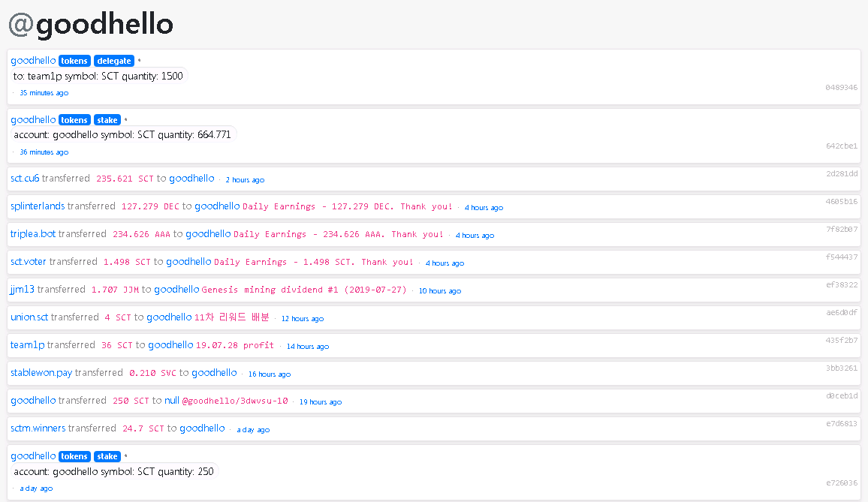Click tokens badge in quantity 250 entry
The height and width of the screenshot is (502, 868).
[x=74, y=456]
